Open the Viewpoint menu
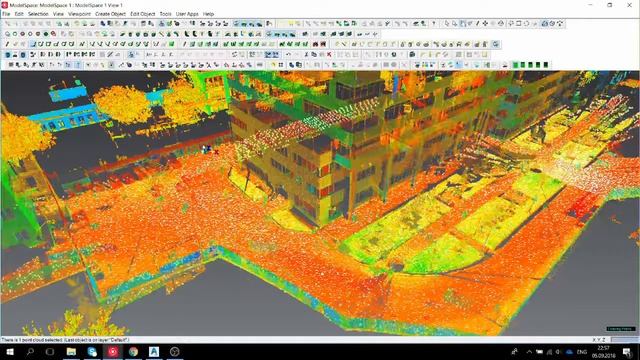This screenshot has height=360, width=640. (79, 14)
